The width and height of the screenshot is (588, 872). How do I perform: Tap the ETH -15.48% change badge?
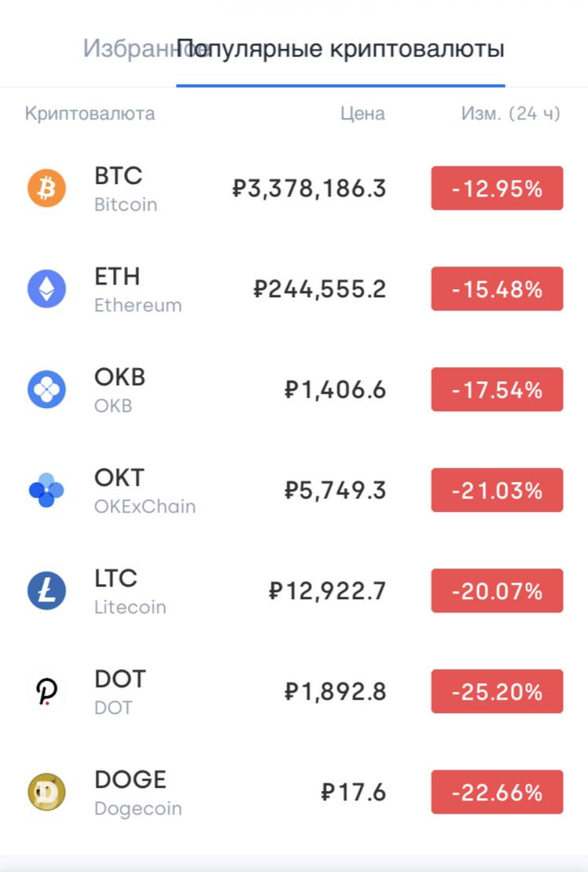click(x=497, y=289)
